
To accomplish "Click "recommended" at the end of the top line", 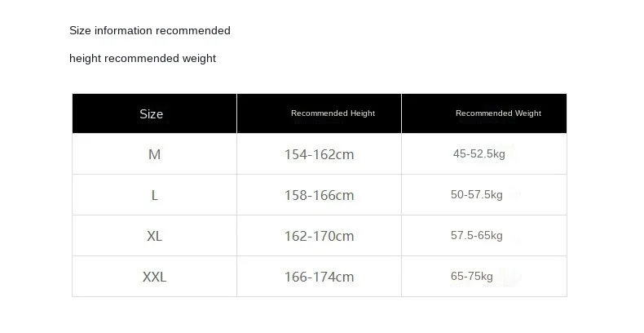I will point(193,31).
